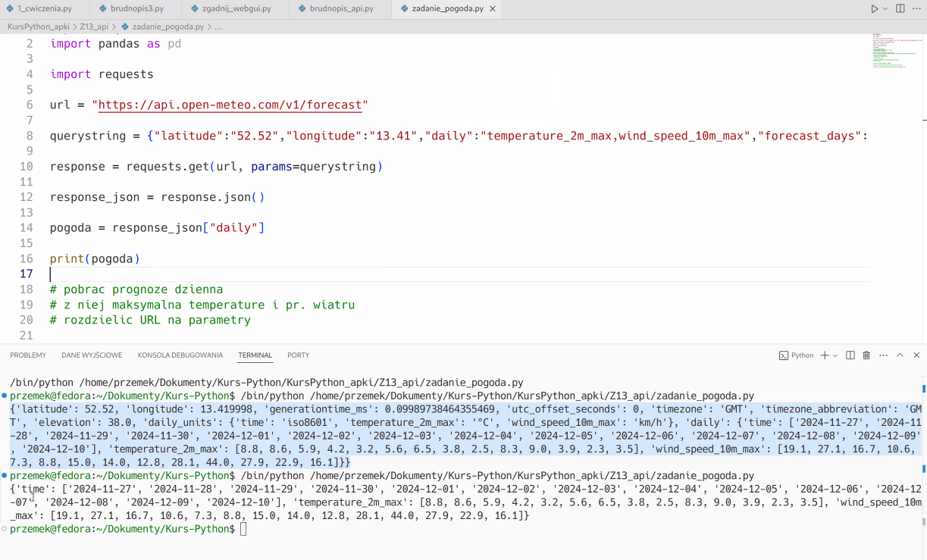Click line number 8 in the gutter

click(30, 136)
